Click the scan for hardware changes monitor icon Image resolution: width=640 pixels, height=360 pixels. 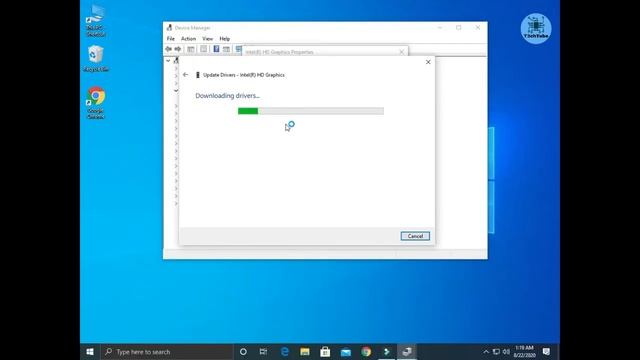coord(239,49)
